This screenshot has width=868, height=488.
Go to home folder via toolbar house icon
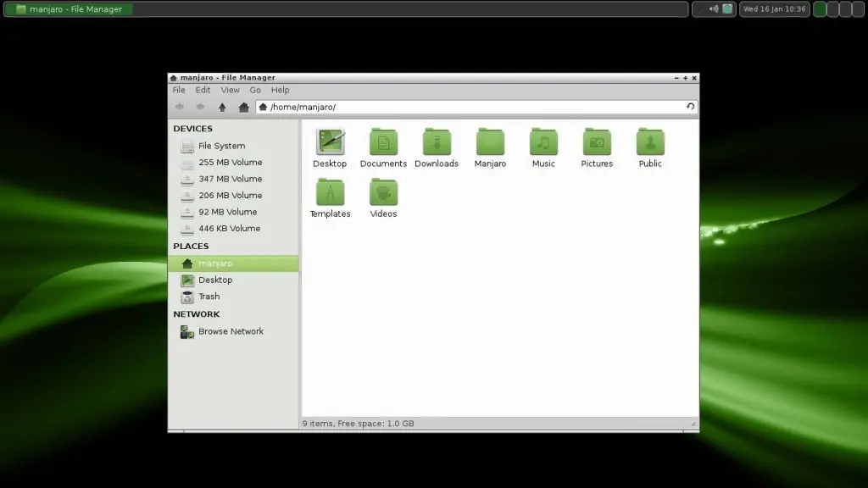243,107
